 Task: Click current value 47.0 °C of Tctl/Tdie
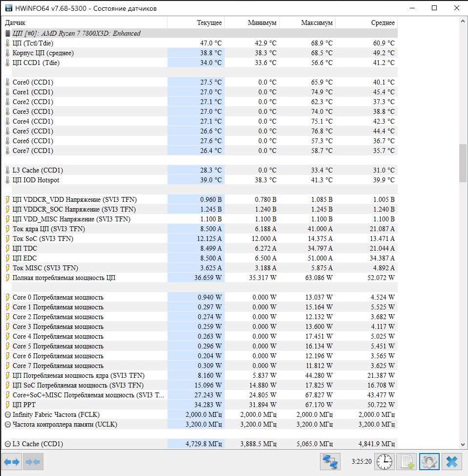point(211,43)
